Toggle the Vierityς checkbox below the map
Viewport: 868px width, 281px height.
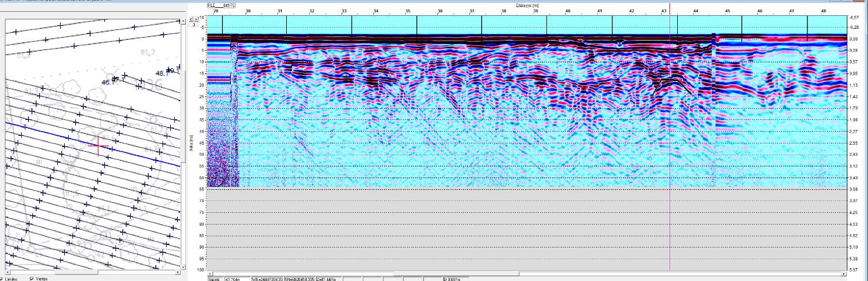pos(32,279)
